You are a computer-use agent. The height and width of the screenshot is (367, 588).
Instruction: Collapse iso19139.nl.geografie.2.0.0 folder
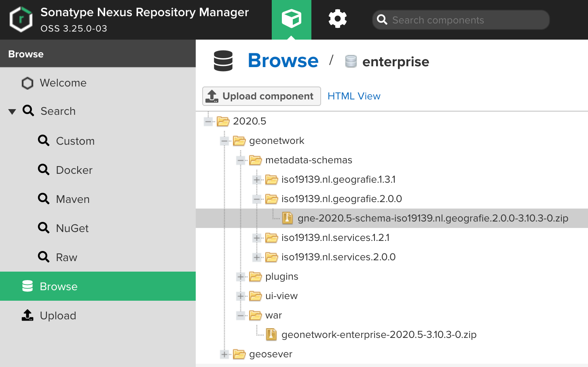coord(257,199)
